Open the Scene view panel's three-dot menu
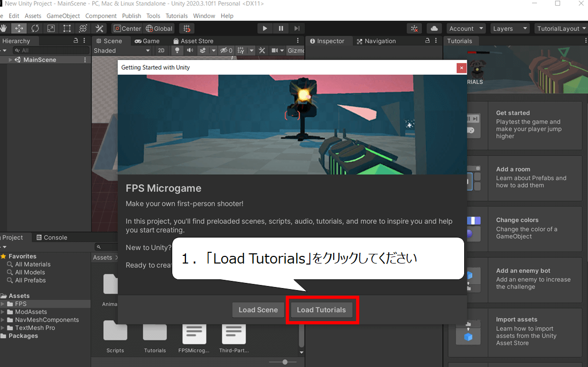The image size is (588, 367). tap(298, 41)
